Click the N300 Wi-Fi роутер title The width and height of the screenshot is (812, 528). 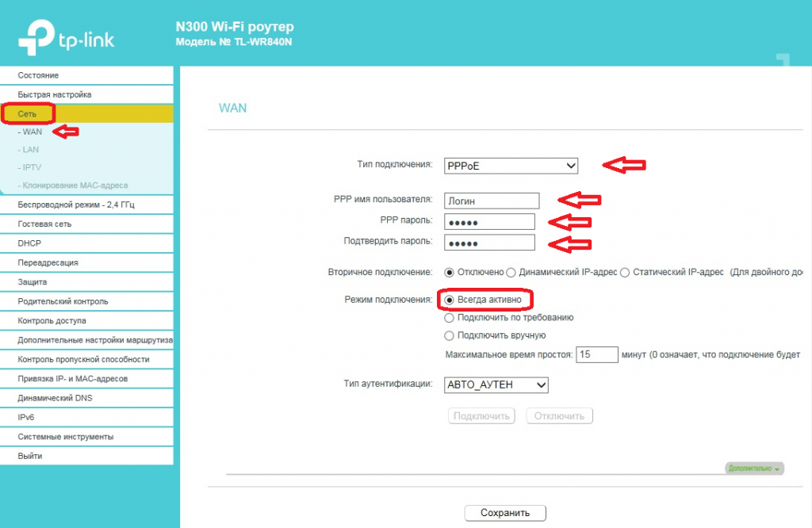click(x=235, y=26)
